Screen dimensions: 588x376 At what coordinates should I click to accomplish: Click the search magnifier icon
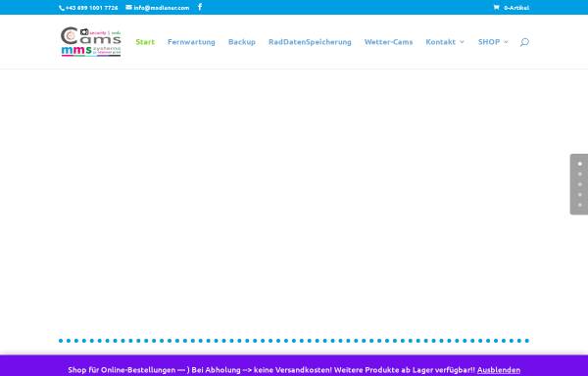[x=524, y=42]
